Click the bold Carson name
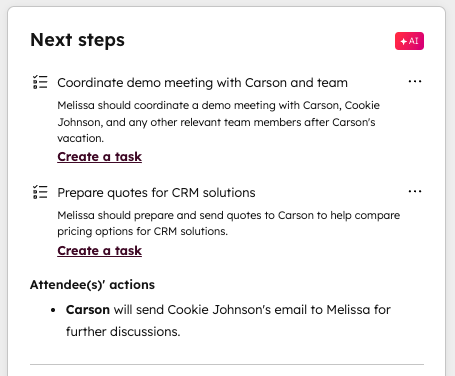The width and height of the screenshot is (455, 376). click(x=88, y=310)
